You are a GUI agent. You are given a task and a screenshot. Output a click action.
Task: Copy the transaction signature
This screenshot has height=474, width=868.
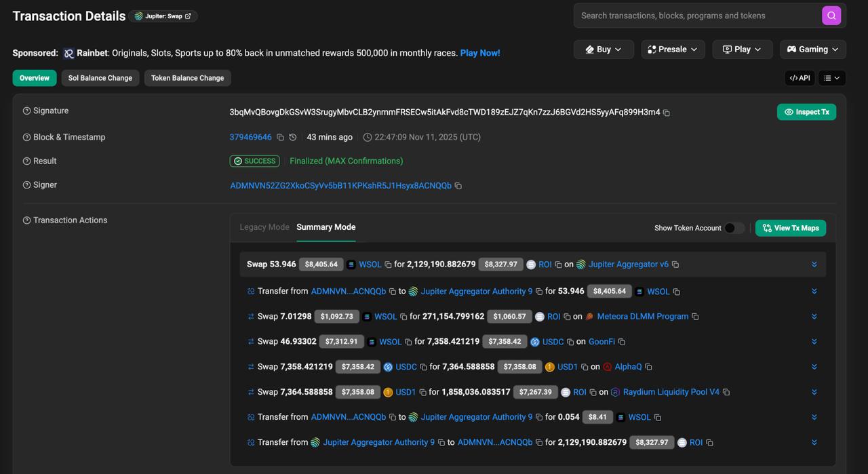[x=667, y=113]
